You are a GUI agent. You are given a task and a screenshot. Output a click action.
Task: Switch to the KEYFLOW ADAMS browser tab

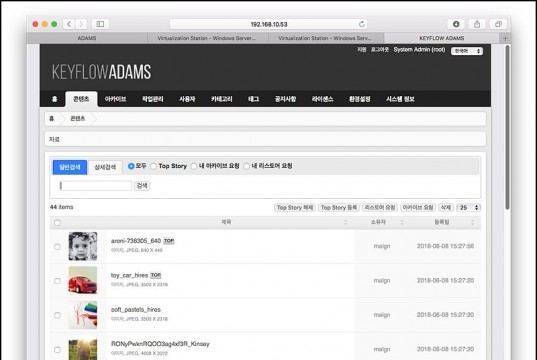pyautogui.click(x=442, y=38)
